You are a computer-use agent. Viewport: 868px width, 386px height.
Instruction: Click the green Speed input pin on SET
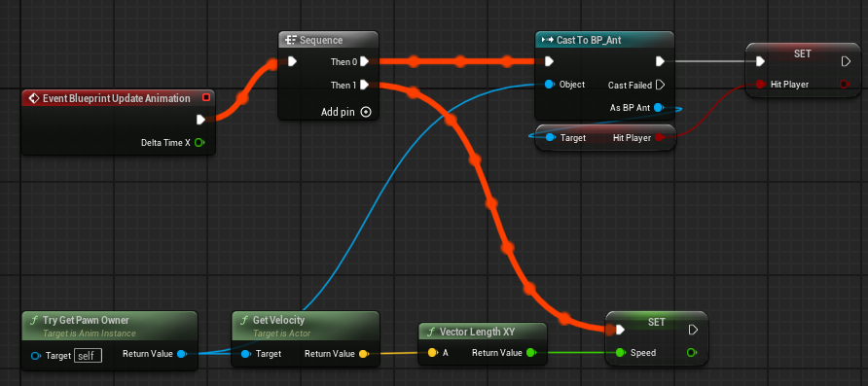click(620, 352)
